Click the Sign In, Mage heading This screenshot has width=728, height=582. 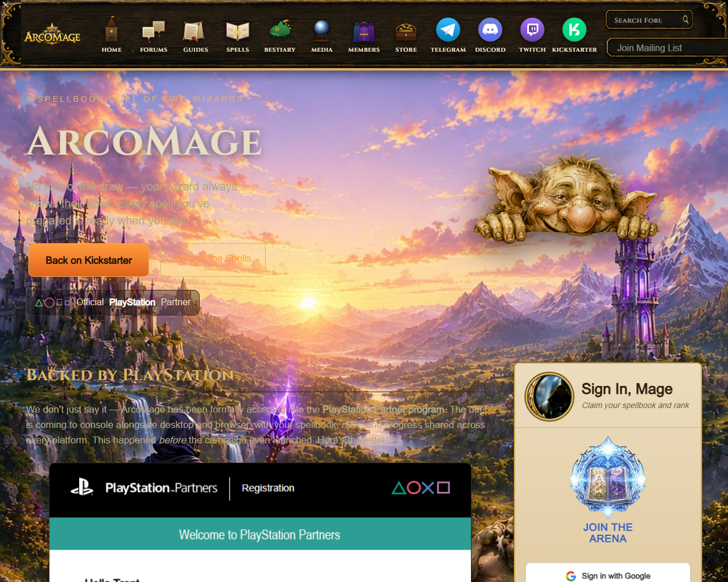point(627,389)
